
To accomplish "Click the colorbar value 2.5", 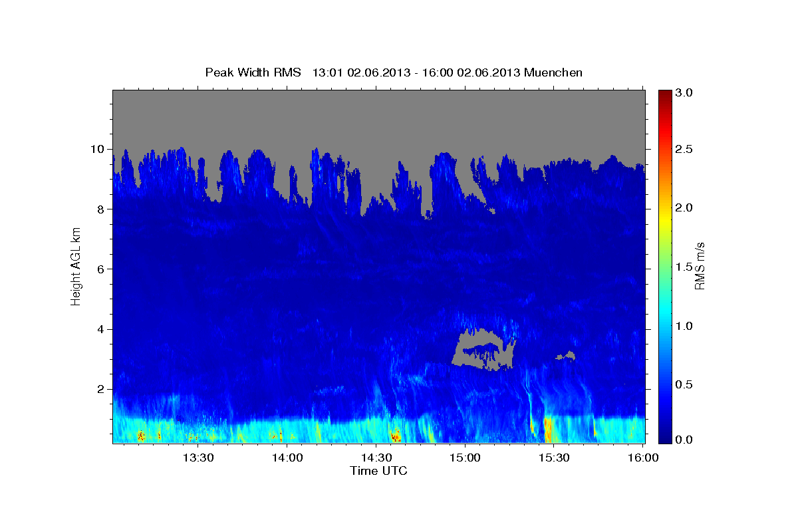I will coord(685,149).
